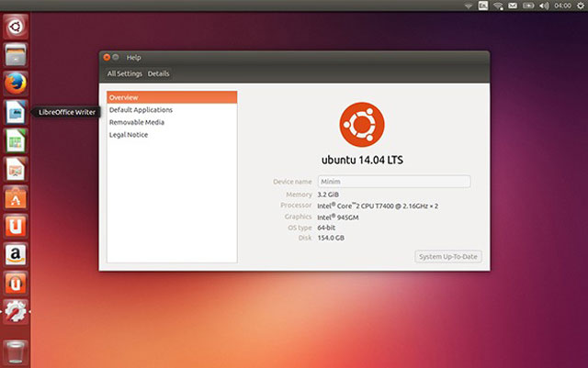Click the Device name field containing Minim

pos(394,182)
